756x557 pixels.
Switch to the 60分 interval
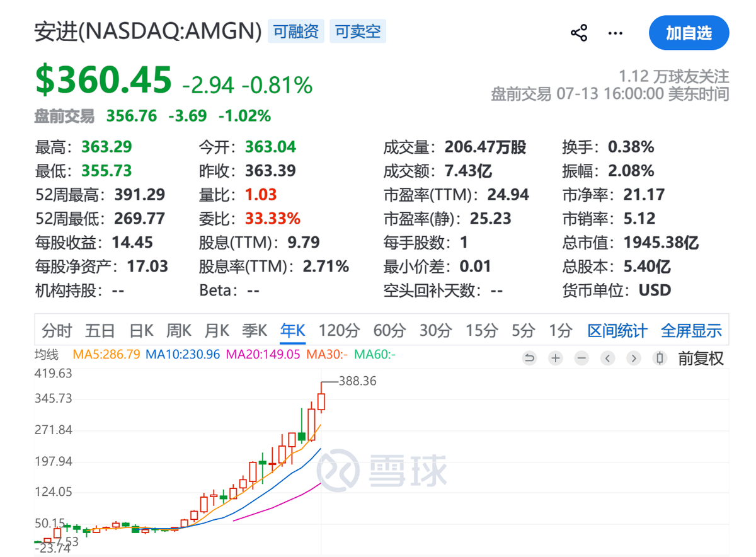coord(389,330)
